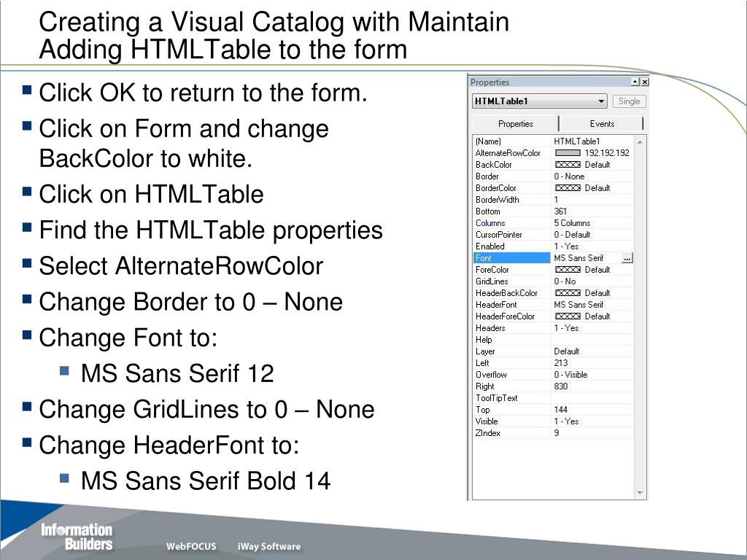The width and height of the screenshot is (747, 560).
Task: Click the BorderColor default swatch
Action: click(568, 188)
